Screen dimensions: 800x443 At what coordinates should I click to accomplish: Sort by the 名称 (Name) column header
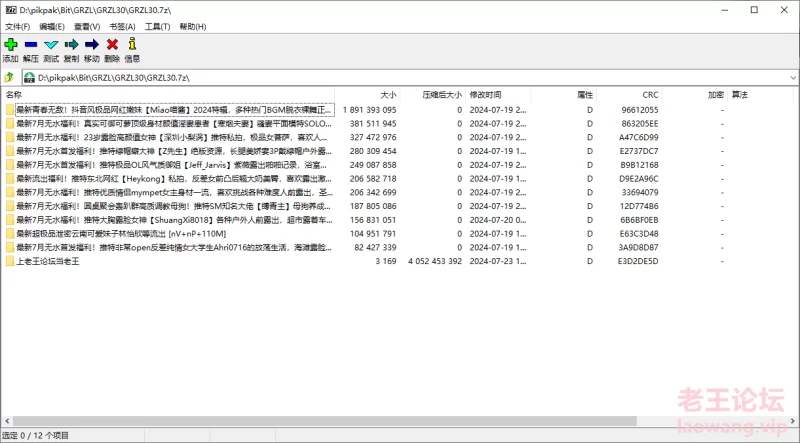(14, 95)
